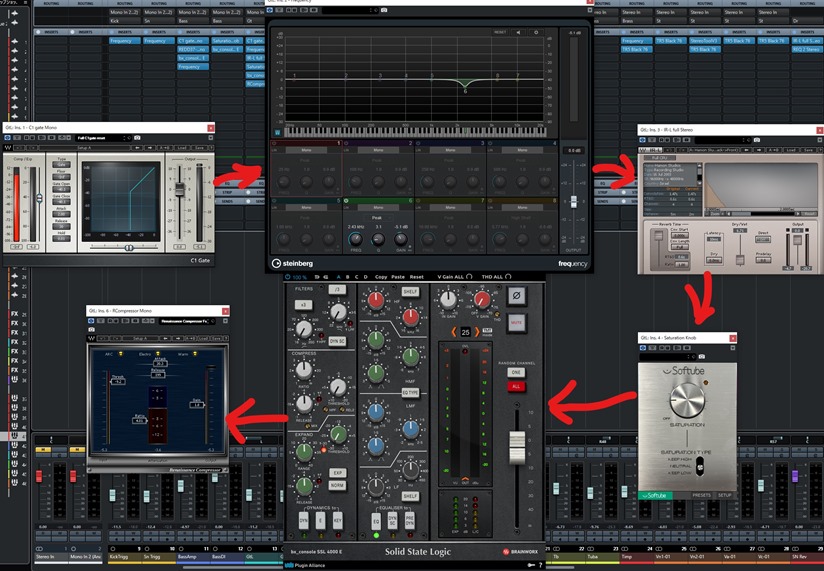Click the snapshot camera icon in frequency

tap(383, 8)
